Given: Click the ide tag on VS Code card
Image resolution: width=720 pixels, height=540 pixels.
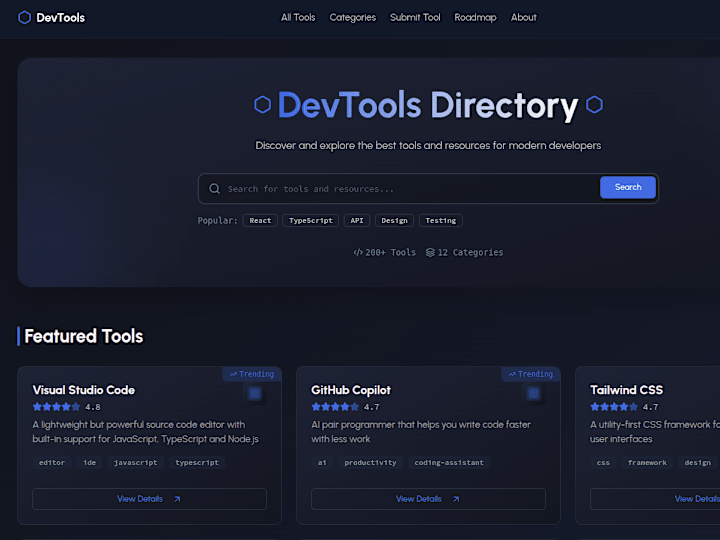Looking at the screenshot, I should click(x=90, y=462).
